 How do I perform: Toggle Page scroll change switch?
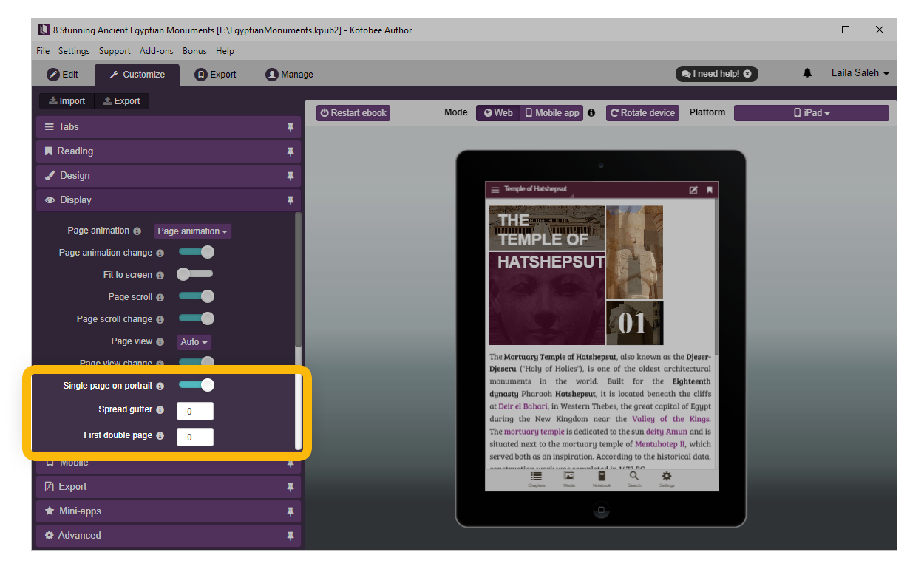click(197, 318)
